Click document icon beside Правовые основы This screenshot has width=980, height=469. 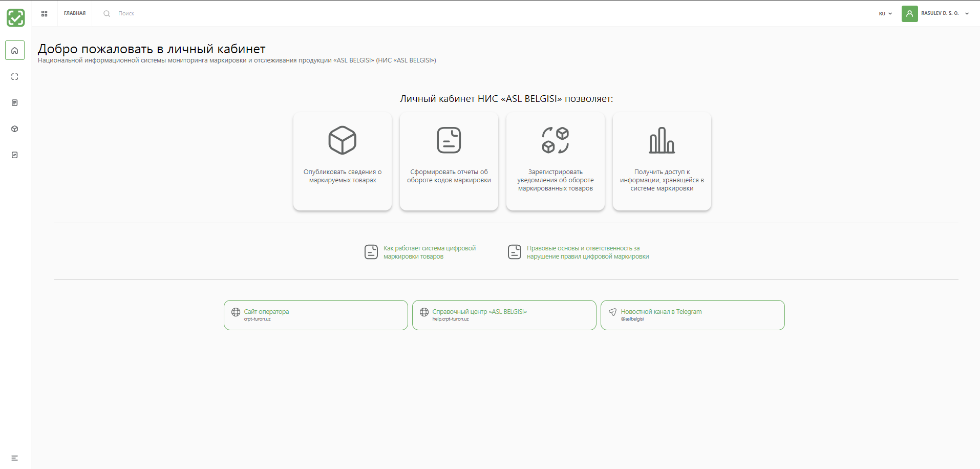[x=515, y=252]
